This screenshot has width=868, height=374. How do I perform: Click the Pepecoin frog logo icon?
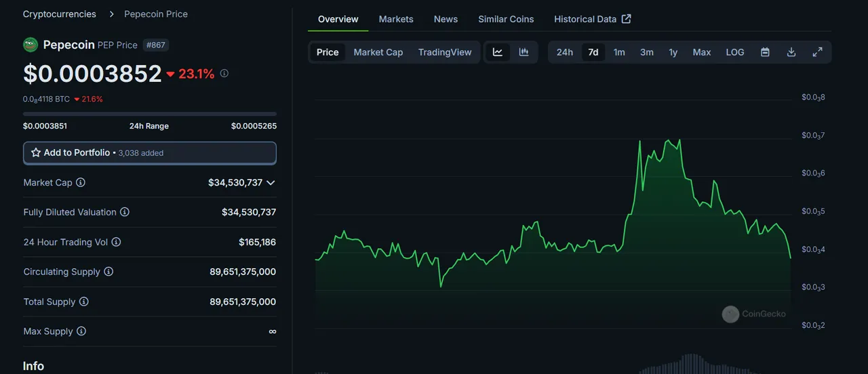click(31, 45)
